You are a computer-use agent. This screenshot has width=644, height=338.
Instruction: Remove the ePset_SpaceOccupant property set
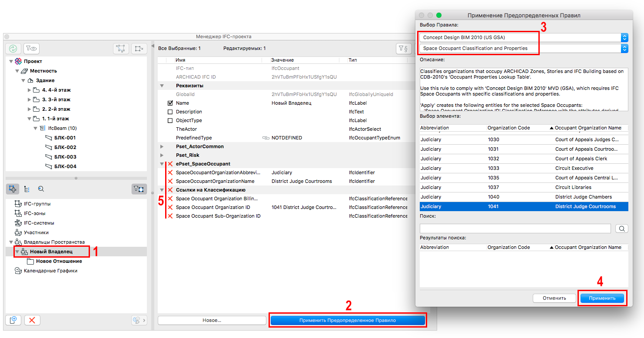pyautogui.click(x=170, y=164)
